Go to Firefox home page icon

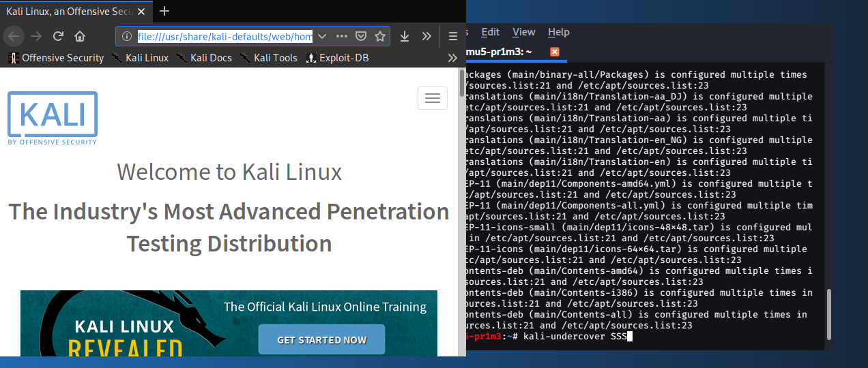click(x=80, y=36)
